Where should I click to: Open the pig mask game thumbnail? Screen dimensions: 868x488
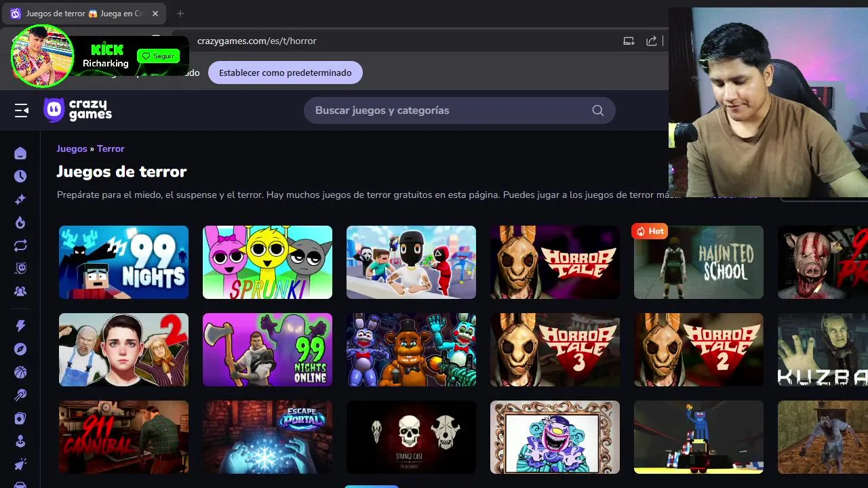[823, 262]
